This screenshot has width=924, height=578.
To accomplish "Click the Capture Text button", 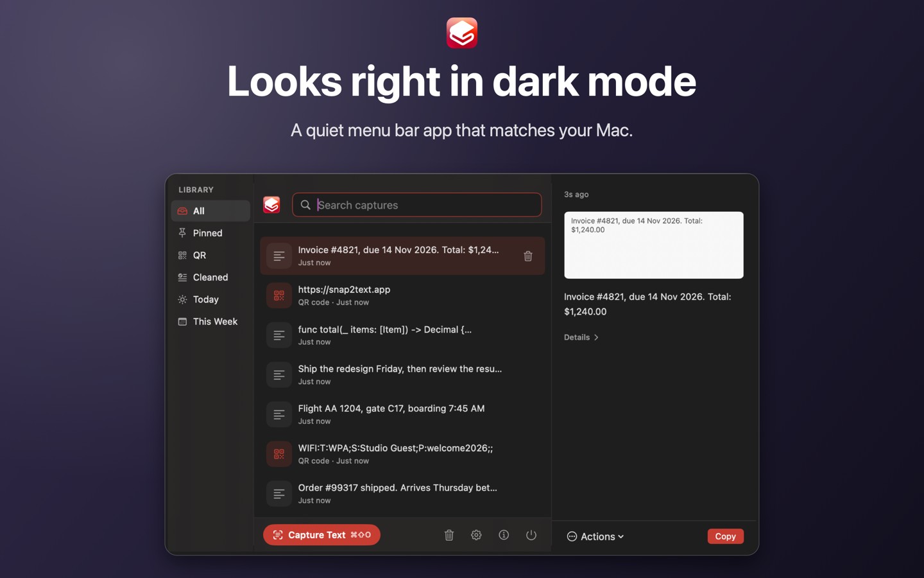I will 321,535.
